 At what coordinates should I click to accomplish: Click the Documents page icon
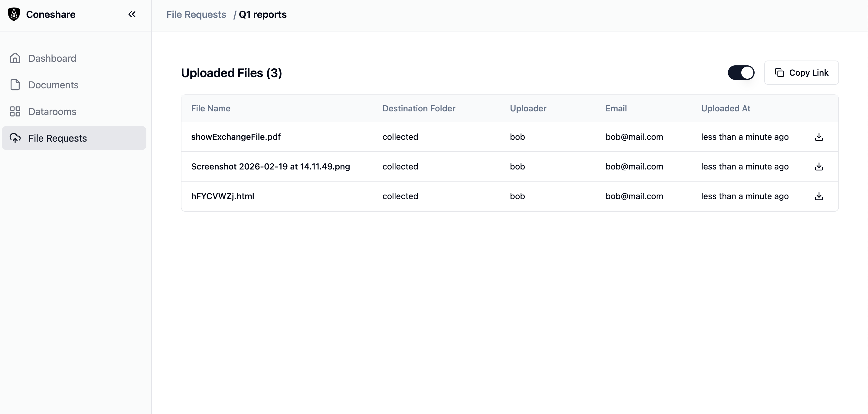(15, 85)
